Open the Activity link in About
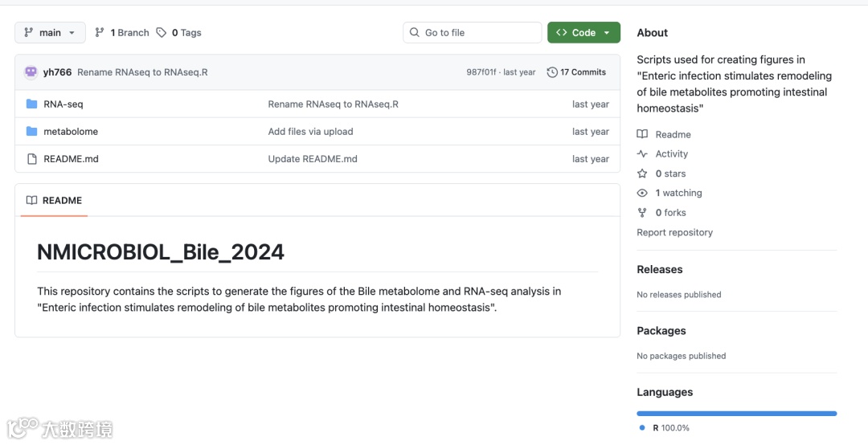The height and width of the screenshot is (445, 868). coord(671,154)
